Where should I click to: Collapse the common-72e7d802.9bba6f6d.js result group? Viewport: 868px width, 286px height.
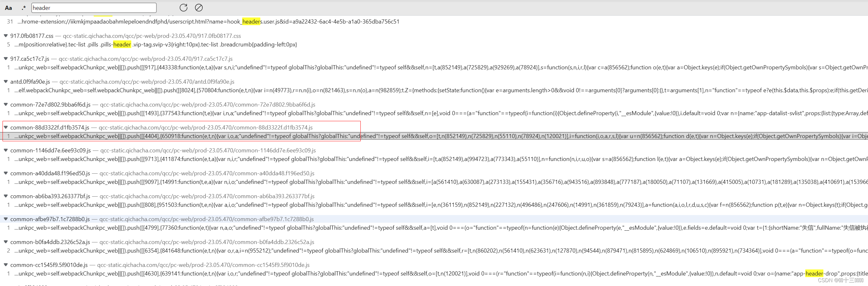coord(6,104)
